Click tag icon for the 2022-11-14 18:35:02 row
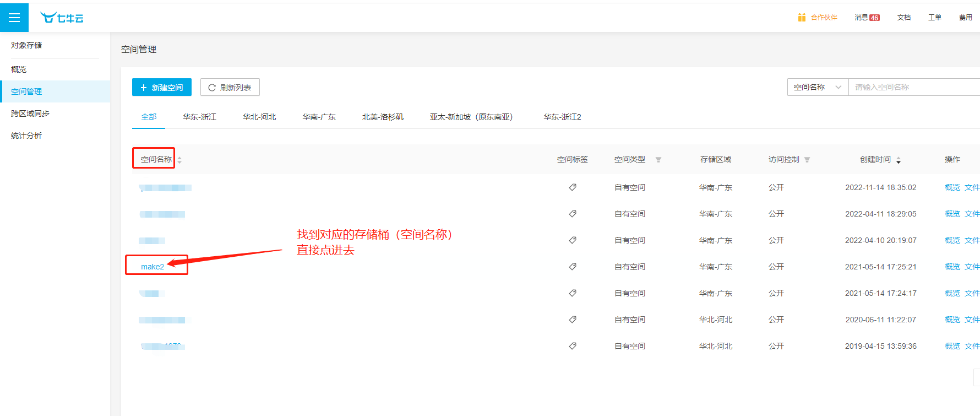Image resolution: width=980 pixels, height=416 pixels. click(x=573, y=187)
